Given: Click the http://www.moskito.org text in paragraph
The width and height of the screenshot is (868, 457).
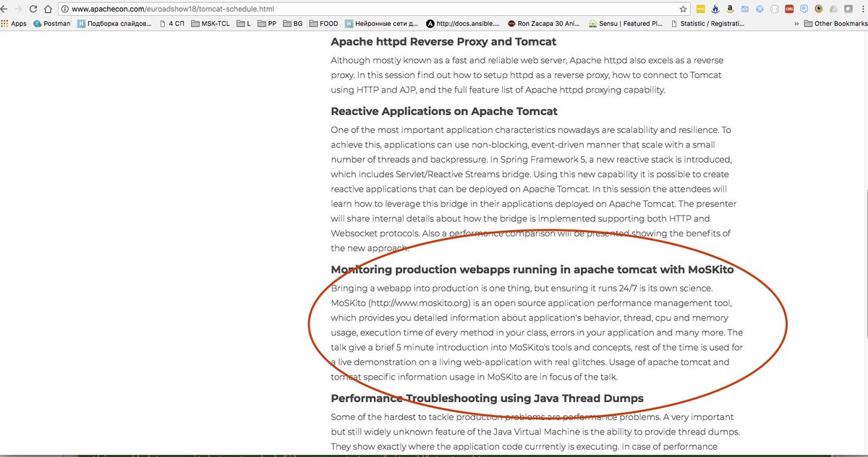Looking at the screenshot, I should (x=420, y=302).
